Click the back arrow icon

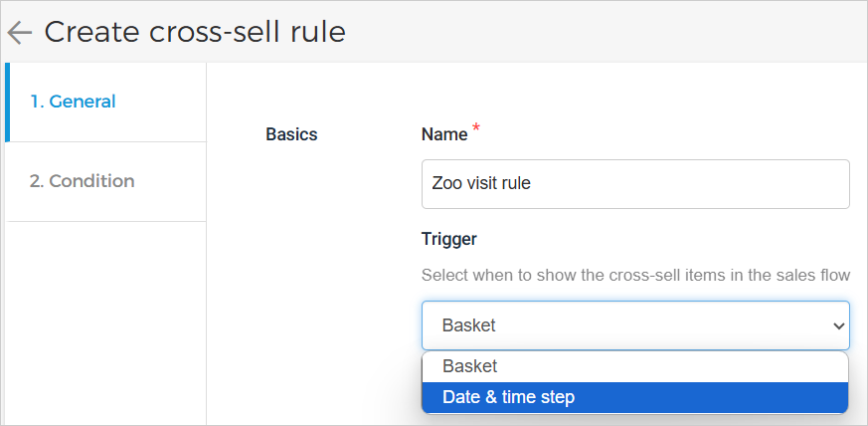click(x=19, y=32)
